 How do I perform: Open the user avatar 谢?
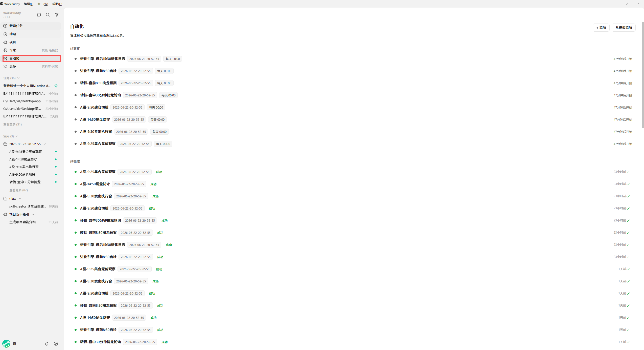[6, 343]
